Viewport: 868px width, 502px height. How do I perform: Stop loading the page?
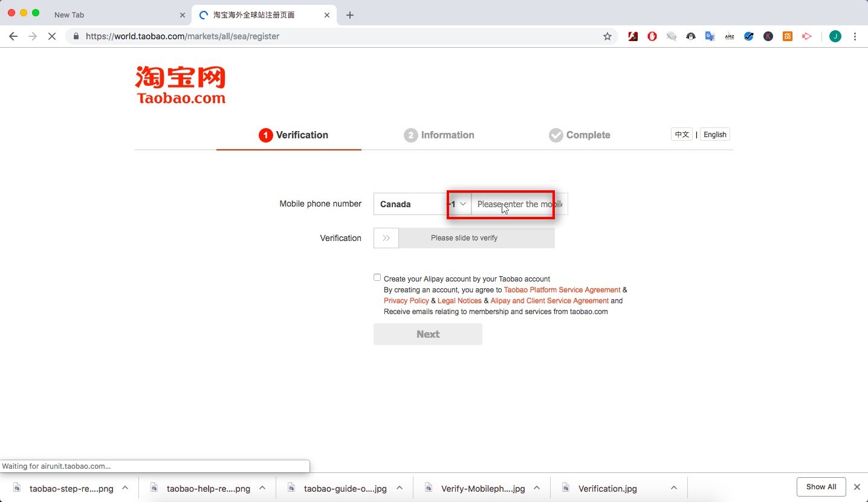[x=52, y=36]
